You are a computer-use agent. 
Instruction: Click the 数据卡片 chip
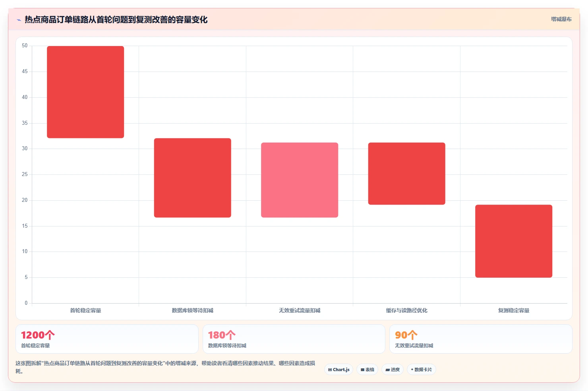(422, 370)
